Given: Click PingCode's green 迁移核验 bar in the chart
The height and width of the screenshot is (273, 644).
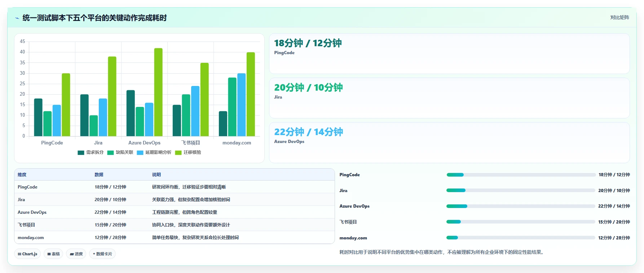Looking at the screenshot, I should (x=66, y=105).
